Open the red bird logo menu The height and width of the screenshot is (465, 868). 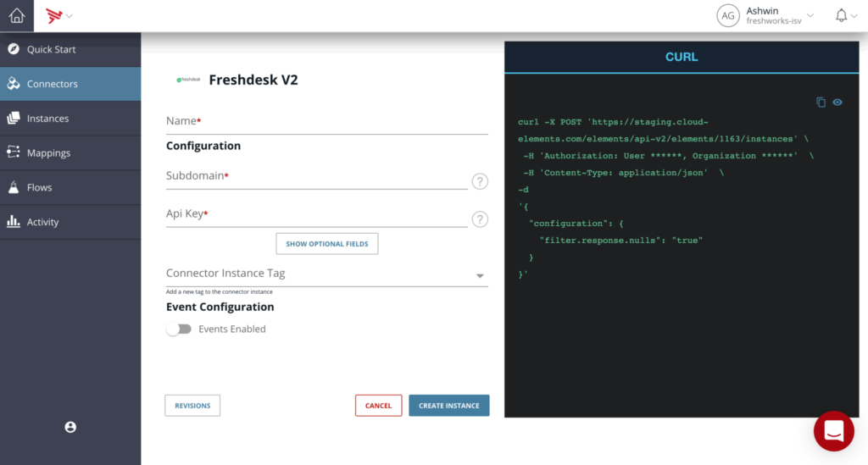pyautogui.click(x=58, y=15)
